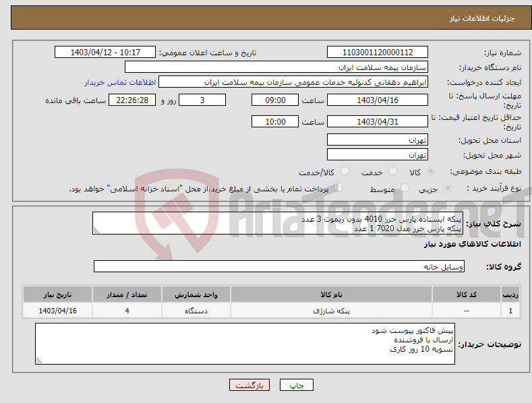Click the واحد شمارش column header
Viewport: 532px width, 403px height.
pyautogui.click(x=196, y=294)
